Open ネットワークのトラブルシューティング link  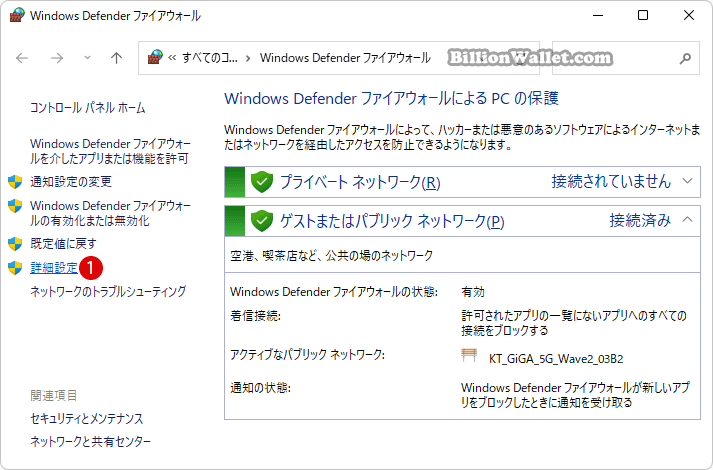pyautogui.click(x=108, y=291)
